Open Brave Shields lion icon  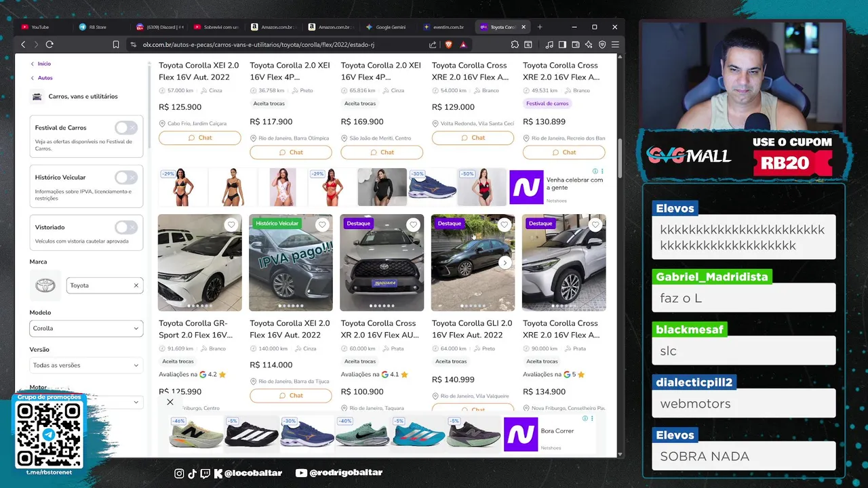448,45
